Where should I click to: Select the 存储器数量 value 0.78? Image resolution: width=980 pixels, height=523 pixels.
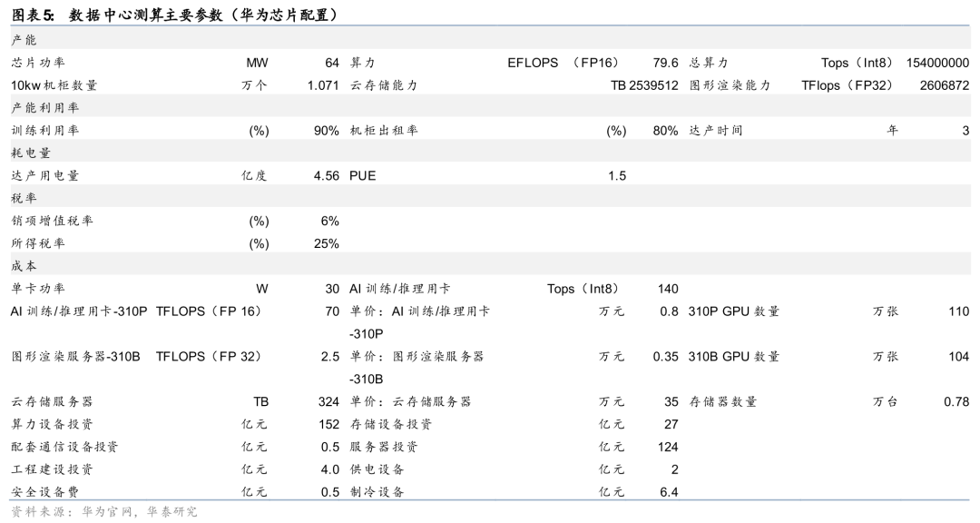(x=955, y=401)
